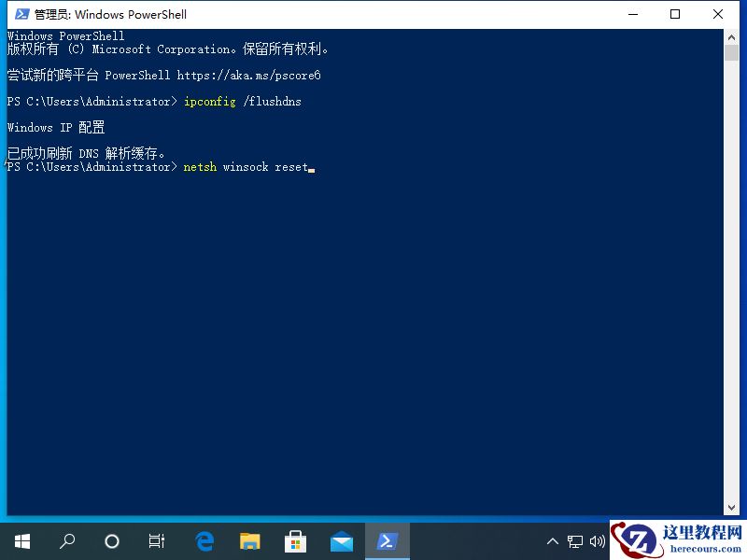Open Task View from the taskbar
The image size is (747, 560).
tap(156, 541)
